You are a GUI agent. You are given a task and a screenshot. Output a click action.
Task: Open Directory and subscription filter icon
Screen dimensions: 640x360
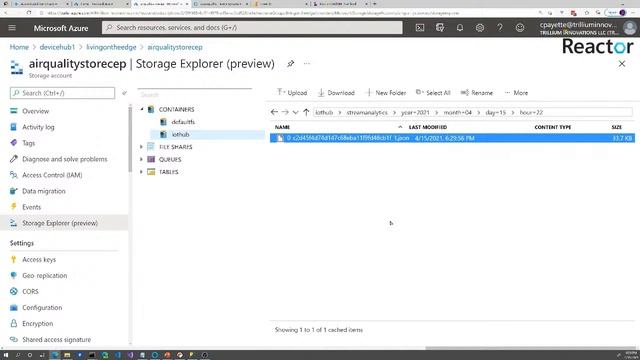click(x=440, y=28)
